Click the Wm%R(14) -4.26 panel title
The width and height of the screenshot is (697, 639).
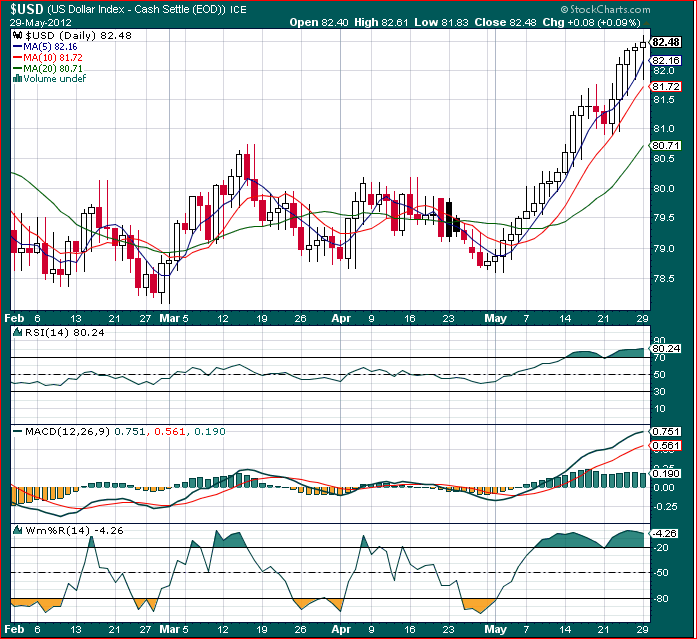click(74, 531)
